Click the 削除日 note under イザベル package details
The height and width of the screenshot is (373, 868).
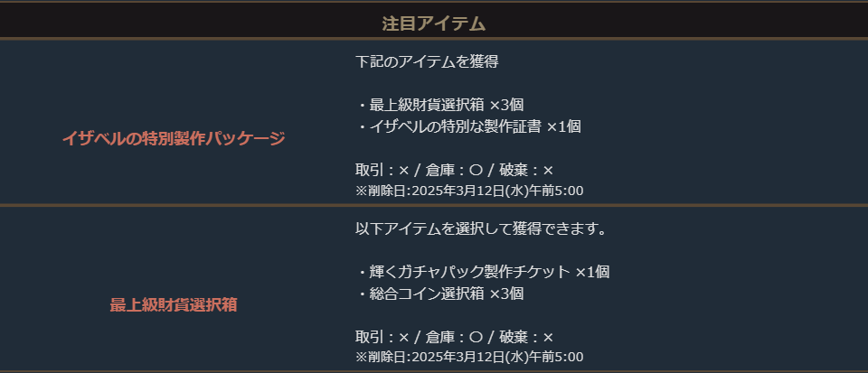[469, 191]
